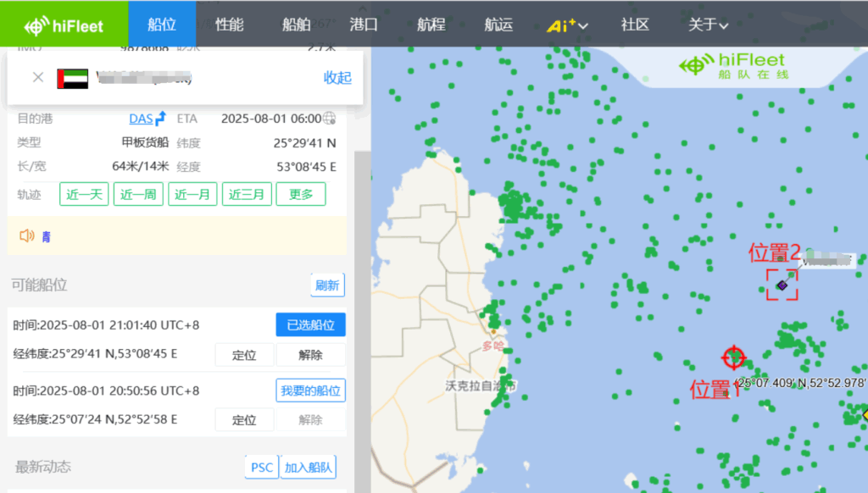
Task: Toggle the 已选船位 selected position button
Action: pyautogui.click(x=310, y=324)
